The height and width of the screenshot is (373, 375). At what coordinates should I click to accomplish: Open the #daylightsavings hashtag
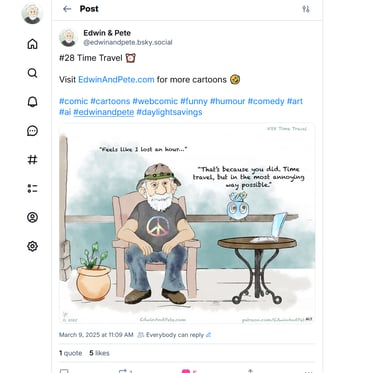click(169, 112)
